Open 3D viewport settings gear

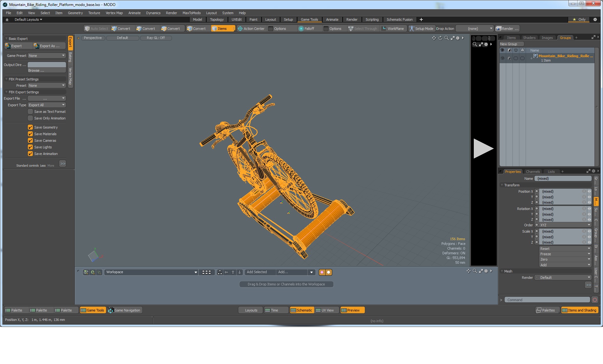(458, 38)
